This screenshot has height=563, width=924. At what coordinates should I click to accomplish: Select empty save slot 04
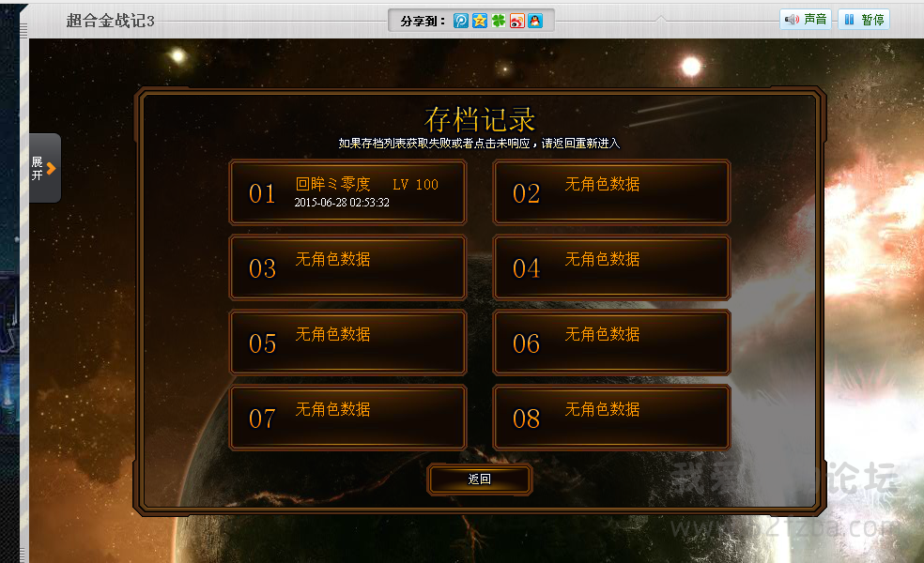pyautogui.click(x=611, y=267)
